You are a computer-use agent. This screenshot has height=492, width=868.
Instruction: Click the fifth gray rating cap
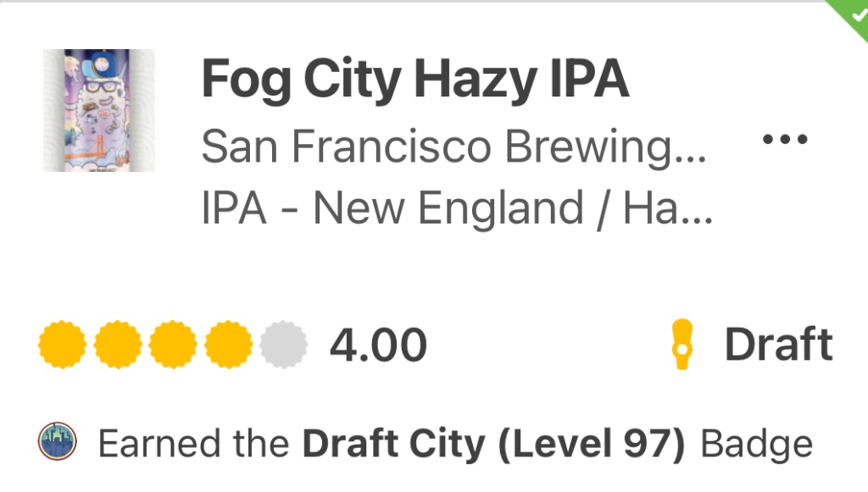[283, 346]
